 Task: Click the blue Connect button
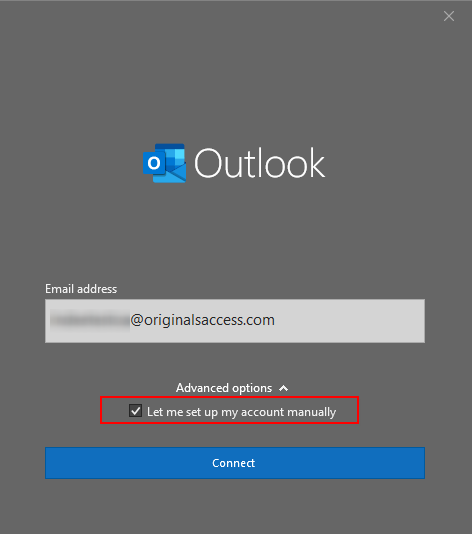point(235,463)
